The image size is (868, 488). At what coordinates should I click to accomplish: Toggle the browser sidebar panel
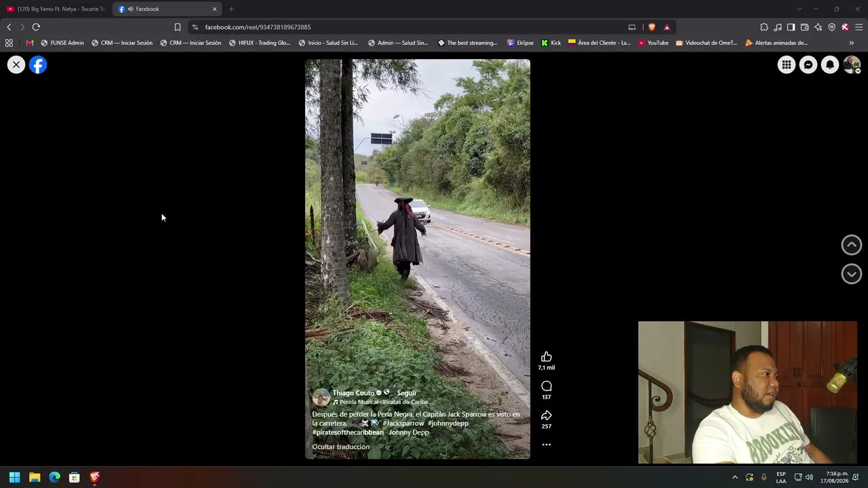pos(791,27)
